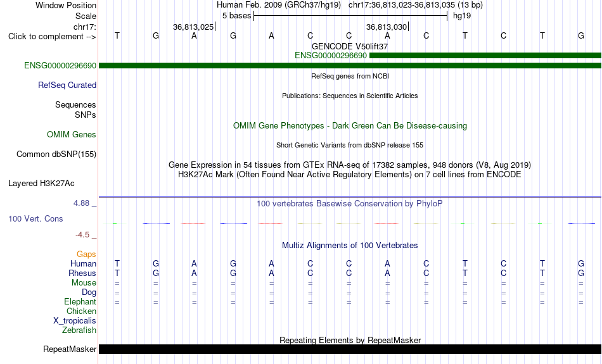Click the Rhesus alignment row label

[82, 273]
